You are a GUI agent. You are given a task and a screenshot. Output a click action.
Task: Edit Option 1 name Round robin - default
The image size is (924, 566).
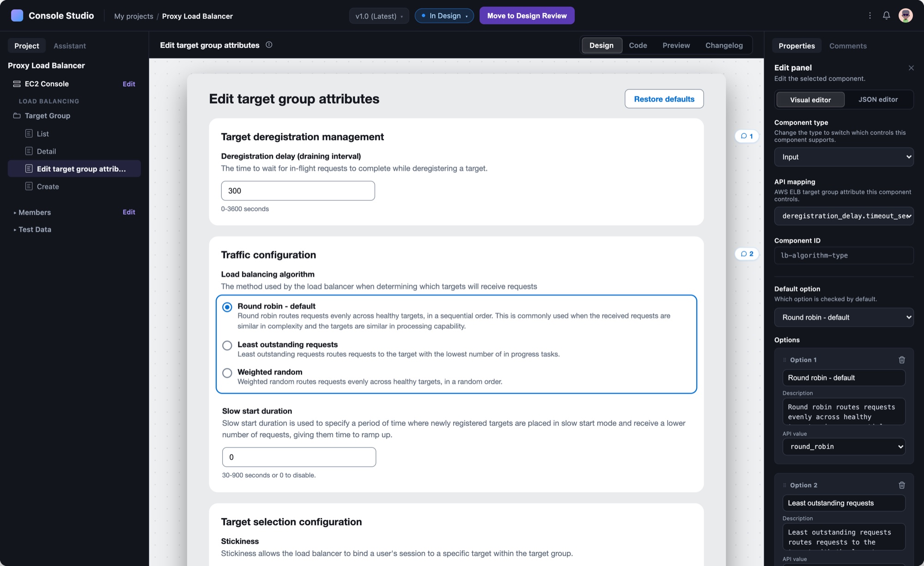point(844,378)
